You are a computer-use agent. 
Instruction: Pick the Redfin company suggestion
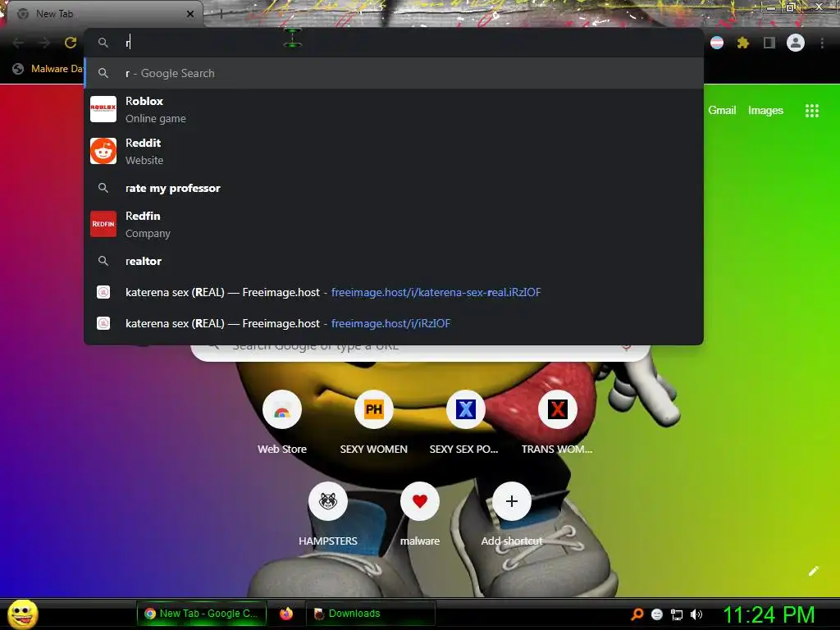tap(394, 224)
